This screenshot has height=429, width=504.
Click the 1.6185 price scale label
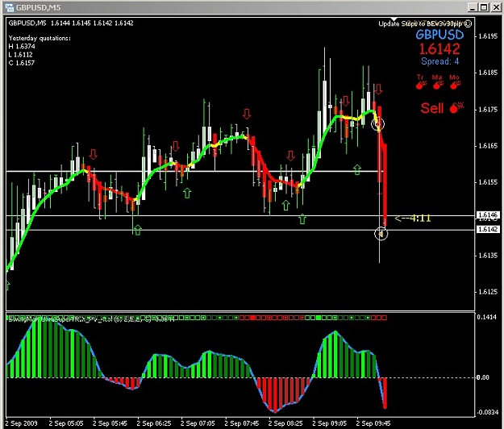488,73
